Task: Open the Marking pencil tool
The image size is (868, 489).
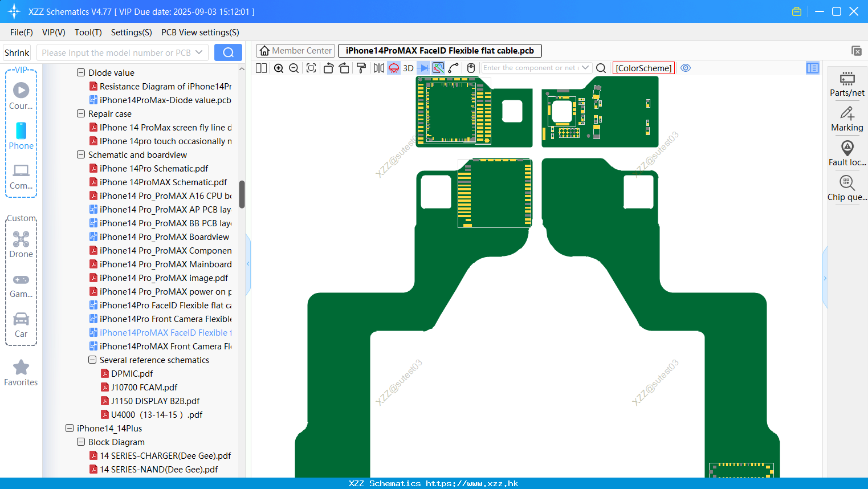Action: point(847,119)
